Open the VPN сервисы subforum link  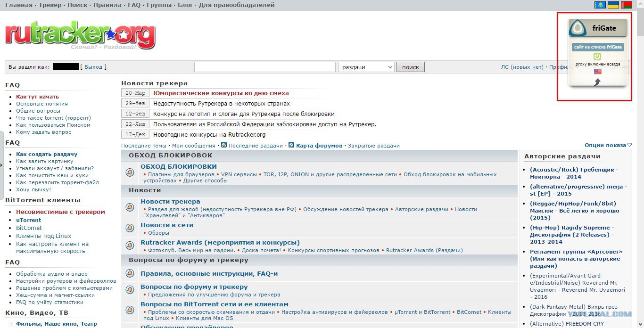coord(239,174)
